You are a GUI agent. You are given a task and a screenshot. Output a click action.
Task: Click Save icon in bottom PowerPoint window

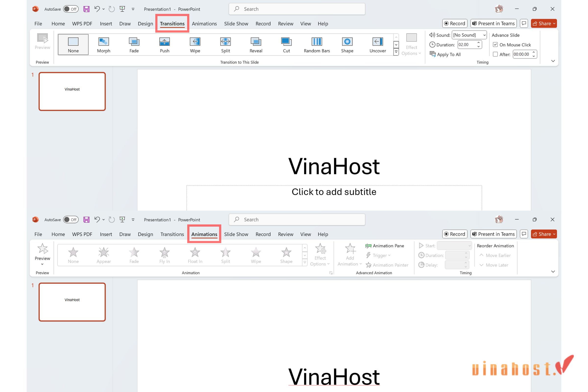86,220
